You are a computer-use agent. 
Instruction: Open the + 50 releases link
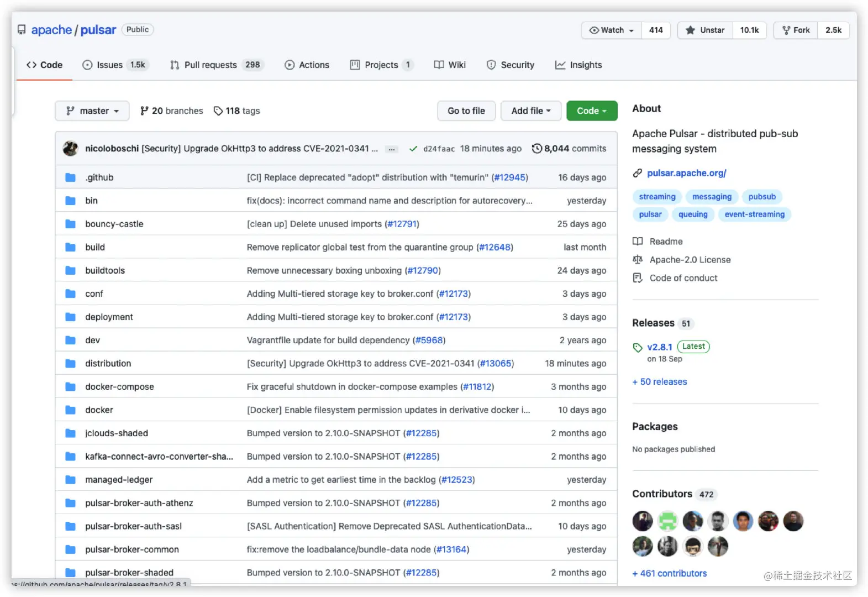click(660, 382)
